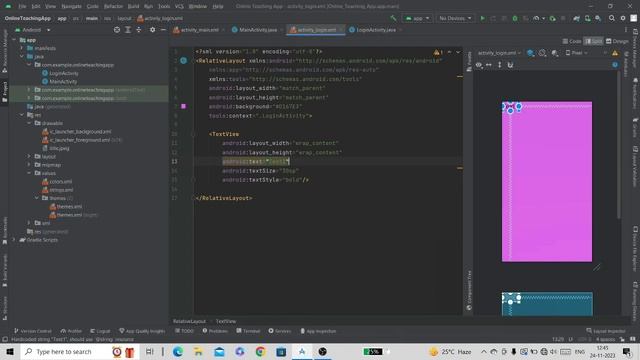Open the Problems tool window
Image resolution: width=640 pixels, height=360 pixels.
point(215,331)
